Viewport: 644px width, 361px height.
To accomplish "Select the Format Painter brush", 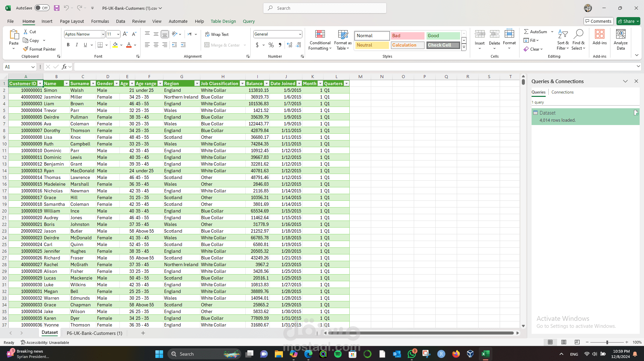I will pos(39,49).
